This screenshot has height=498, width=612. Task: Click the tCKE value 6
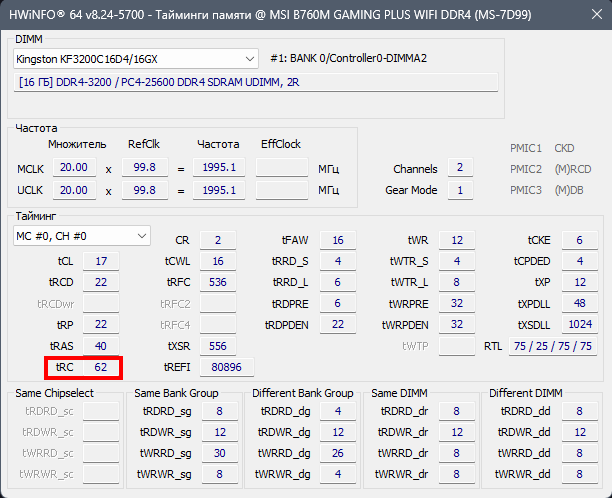(x=580, y=240)
